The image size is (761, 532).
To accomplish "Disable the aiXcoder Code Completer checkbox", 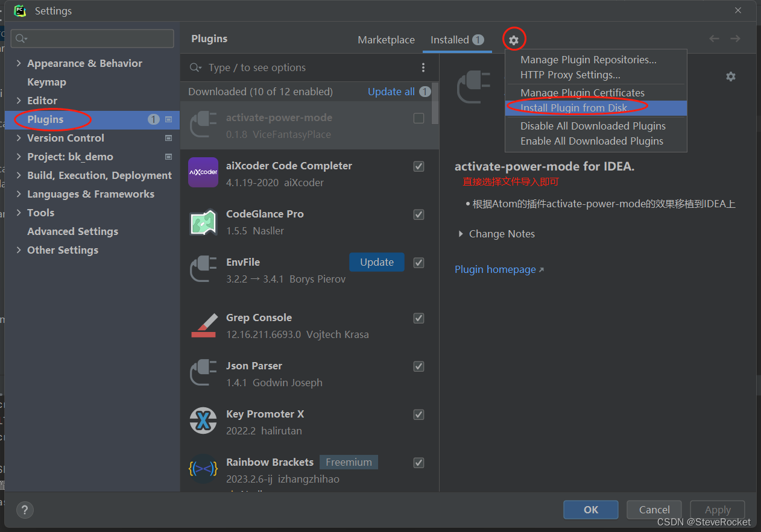I will (418, 166).
